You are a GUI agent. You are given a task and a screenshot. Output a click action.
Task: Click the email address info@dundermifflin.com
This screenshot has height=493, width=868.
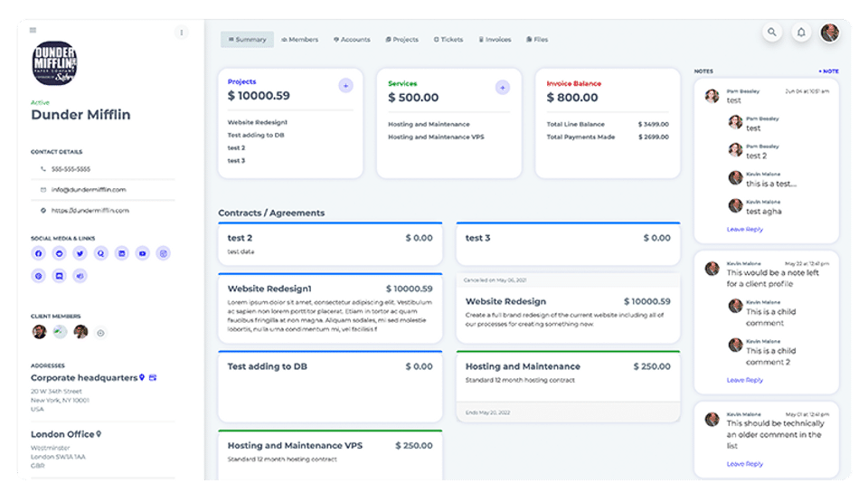89,189
